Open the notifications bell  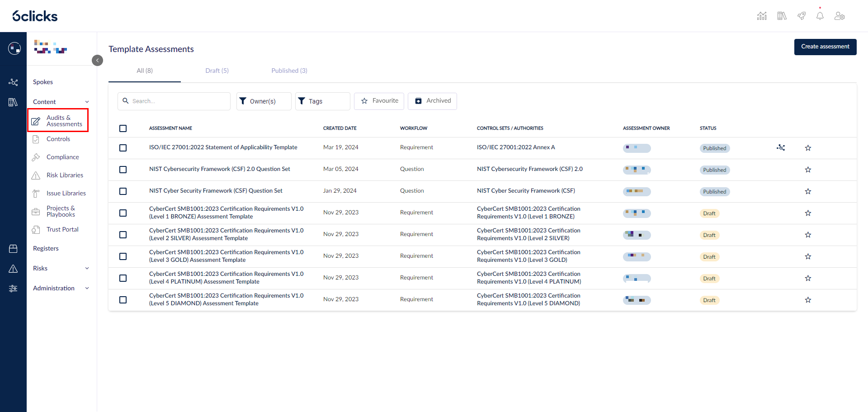820,16
